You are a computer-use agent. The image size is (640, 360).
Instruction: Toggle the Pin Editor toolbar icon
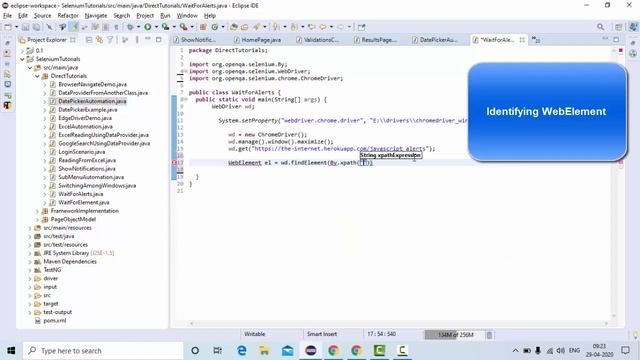point(361,27)
